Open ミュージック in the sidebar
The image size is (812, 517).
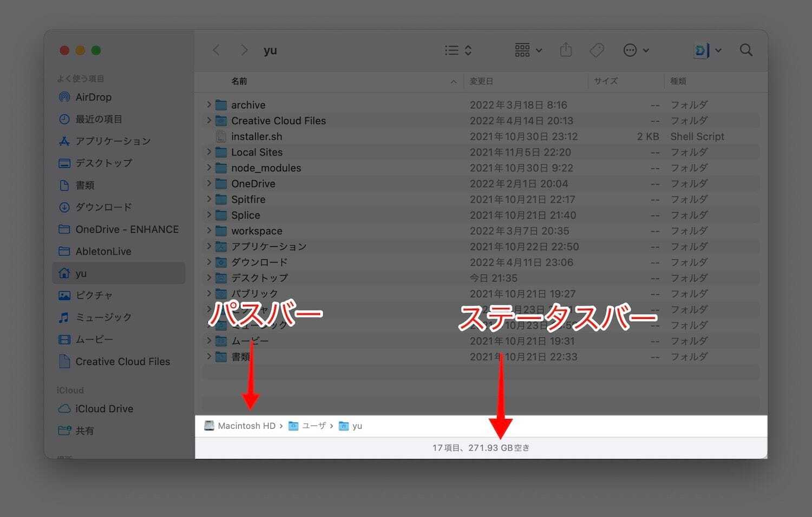point(119,317)
